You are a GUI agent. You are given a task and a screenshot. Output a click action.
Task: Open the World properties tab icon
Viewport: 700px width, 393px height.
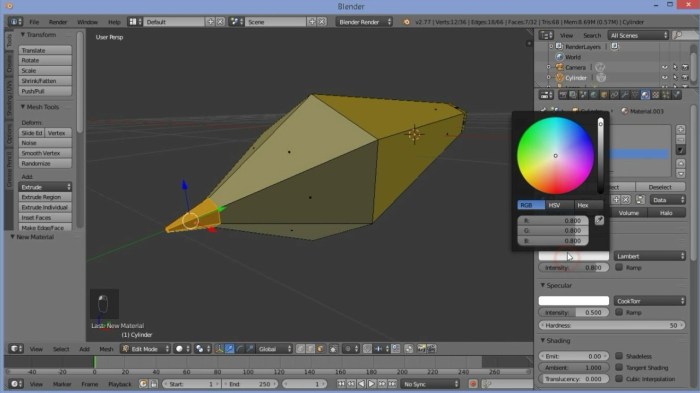(594, 95)
